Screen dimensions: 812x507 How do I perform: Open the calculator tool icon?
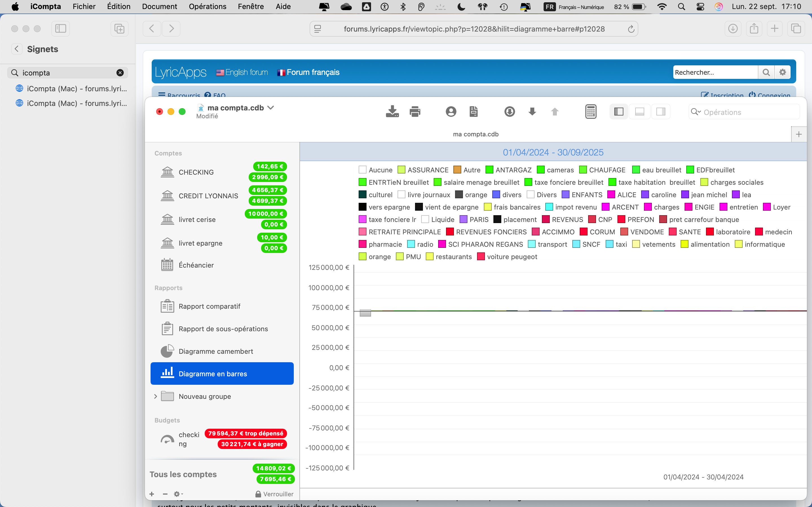[591, 112]
